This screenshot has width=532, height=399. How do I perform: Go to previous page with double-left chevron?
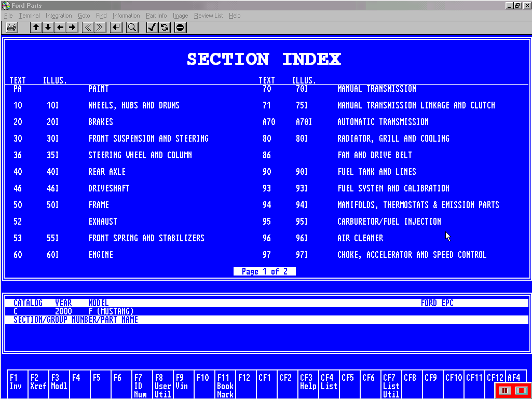click(88, 27)
